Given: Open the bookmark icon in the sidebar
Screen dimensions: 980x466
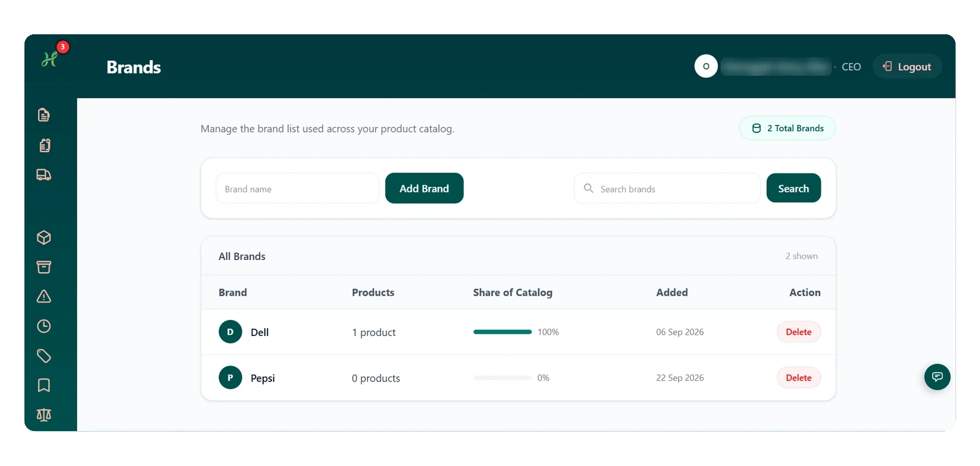Looking at the screenshot, I should [x=43, y=385].
